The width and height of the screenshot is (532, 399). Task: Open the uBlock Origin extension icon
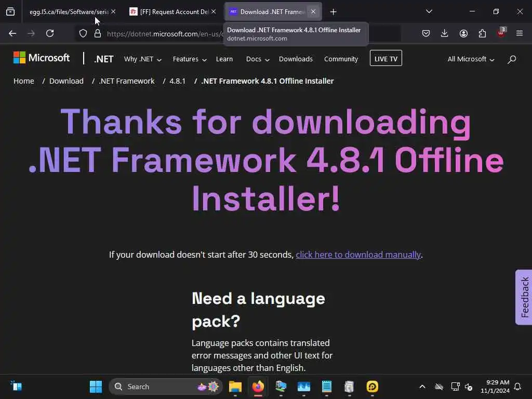coord(501,32)
